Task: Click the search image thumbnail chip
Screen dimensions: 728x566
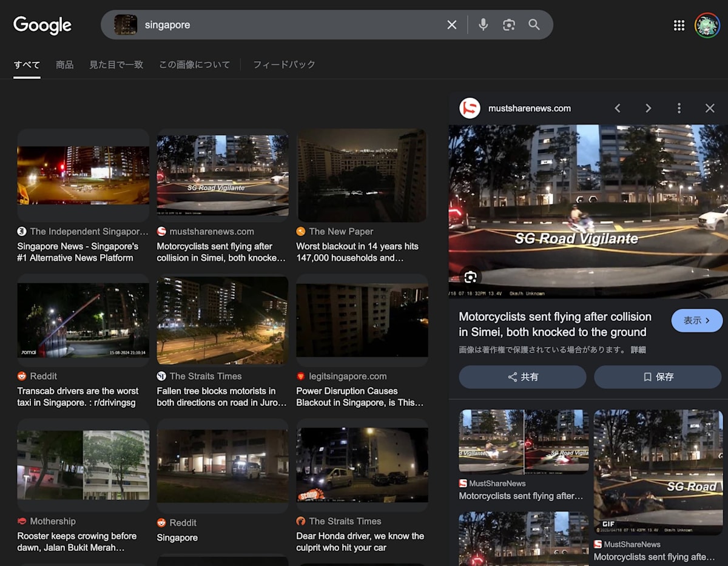Action: coord(126,25)
